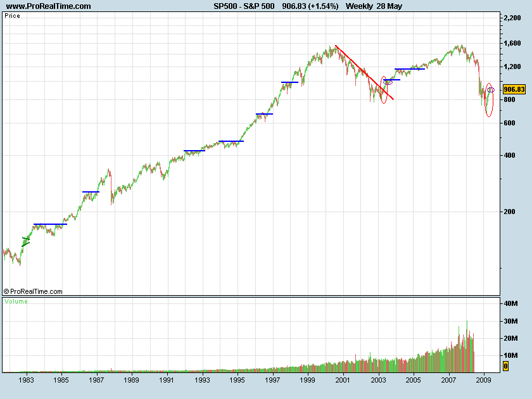Select the long blue horizontal line near 1984
This screenshot has width=532, height=399.
click(x=50, y=224)
